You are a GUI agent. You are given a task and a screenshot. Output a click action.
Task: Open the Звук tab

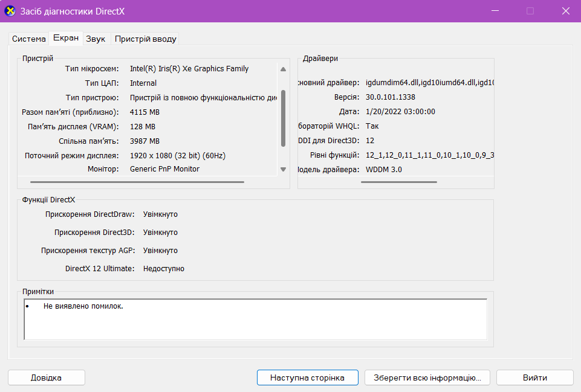pyautogui.click(x=96, y=39)
